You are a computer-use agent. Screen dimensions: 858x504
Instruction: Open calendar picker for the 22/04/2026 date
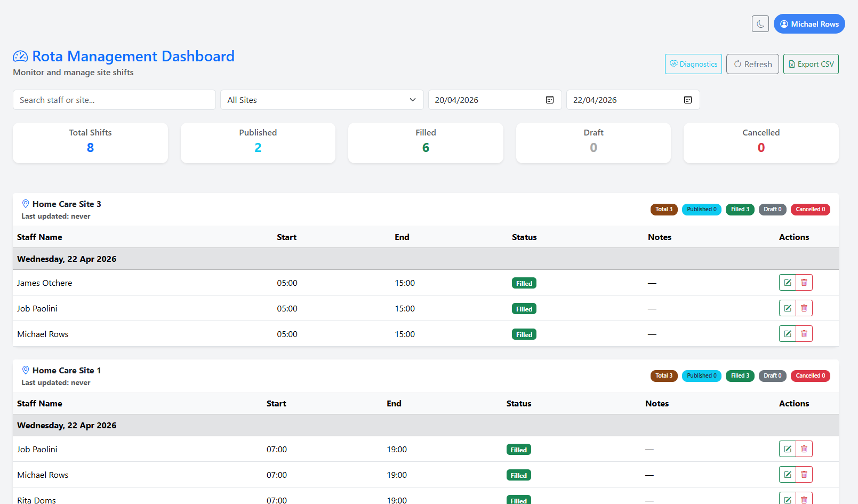coord(688,100)
